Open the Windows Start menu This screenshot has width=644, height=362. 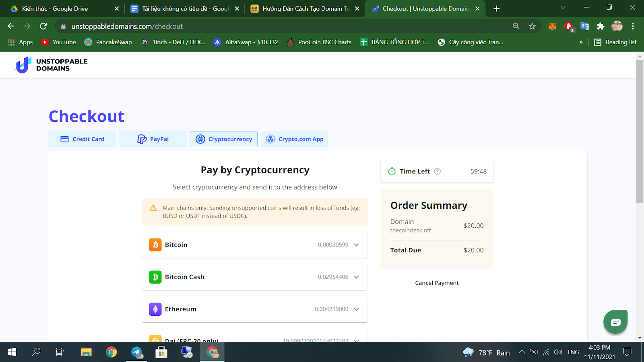pyautogui.click(x=12, y=352)
